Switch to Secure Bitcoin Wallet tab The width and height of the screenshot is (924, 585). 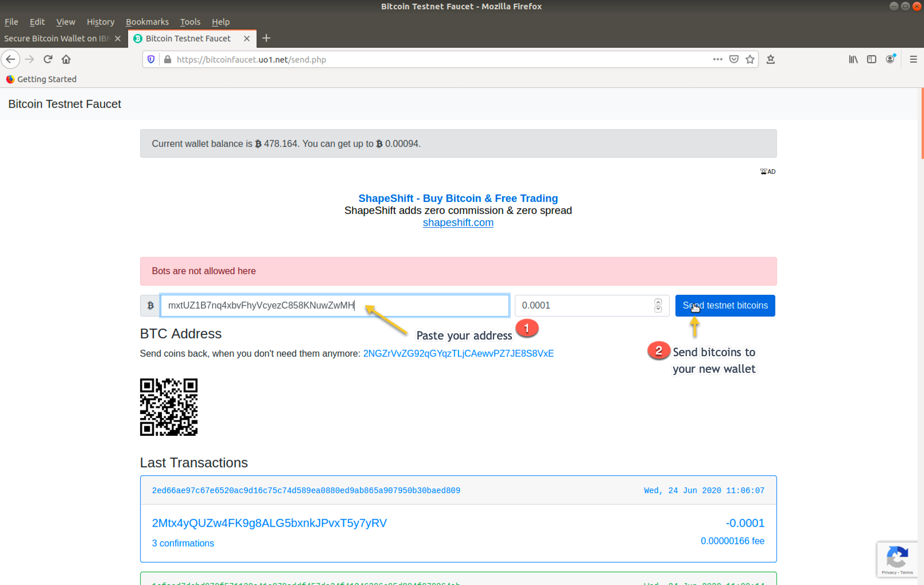(x=57, y=38)
